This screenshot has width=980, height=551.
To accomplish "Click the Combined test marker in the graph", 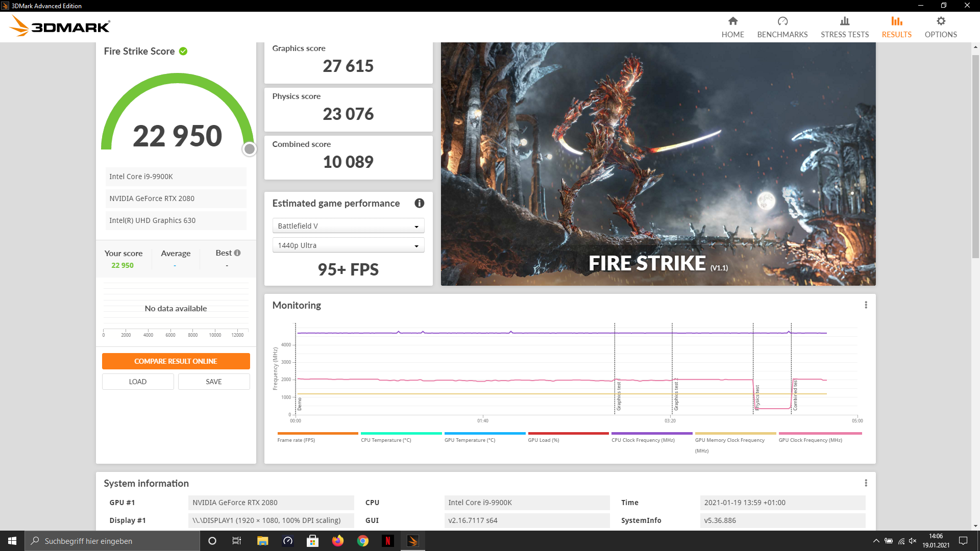I will (x=795, y=395).
